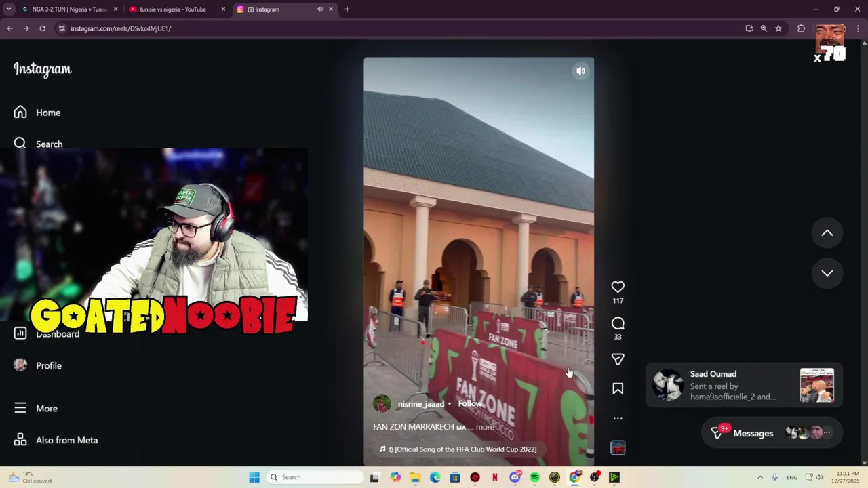Click the taskbar Search box
This screenshot has height=488, width=868.
click(314, 477)
